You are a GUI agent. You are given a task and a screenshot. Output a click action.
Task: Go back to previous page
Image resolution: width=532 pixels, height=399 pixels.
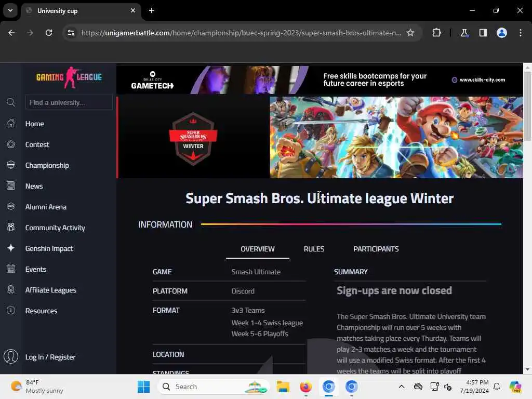(11, 33)
